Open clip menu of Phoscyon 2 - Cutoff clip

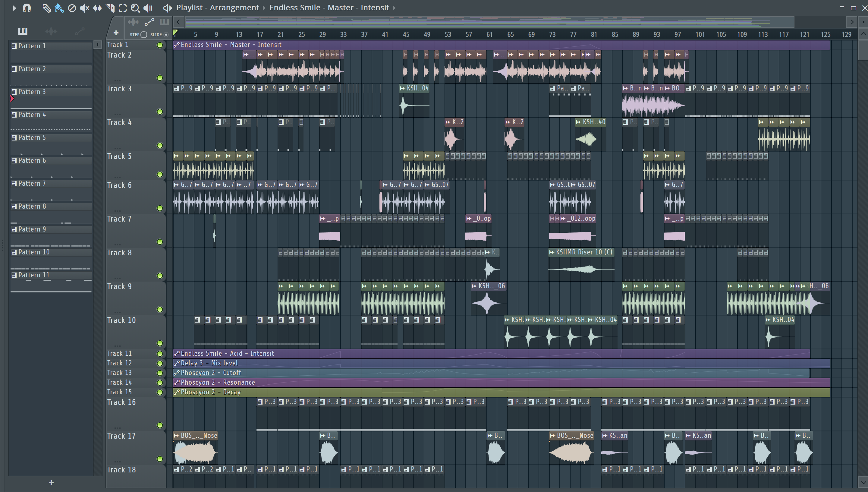click(x=176, y=373)
